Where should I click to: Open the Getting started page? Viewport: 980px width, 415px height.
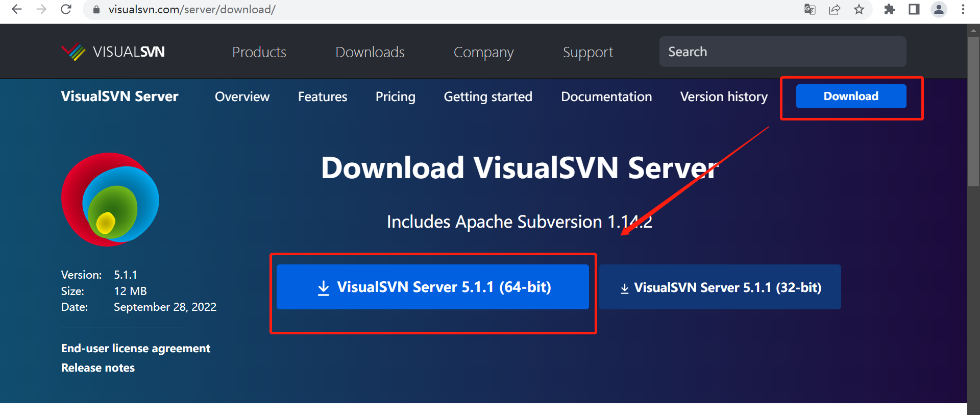[x=488, y=96]
